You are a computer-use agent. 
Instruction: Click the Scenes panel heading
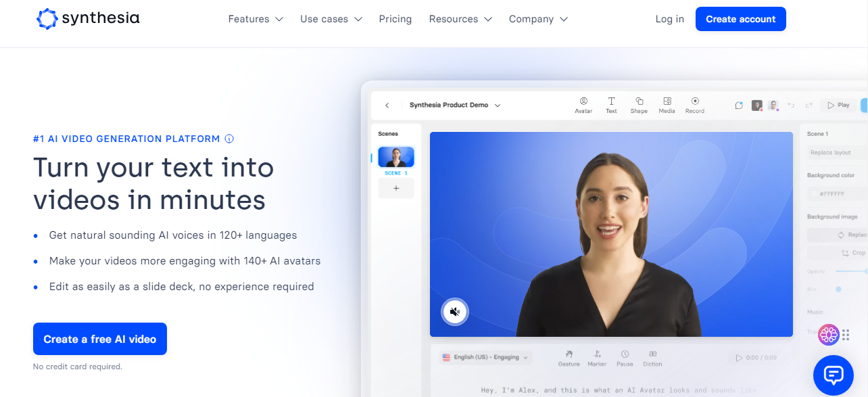click(388, 134)
